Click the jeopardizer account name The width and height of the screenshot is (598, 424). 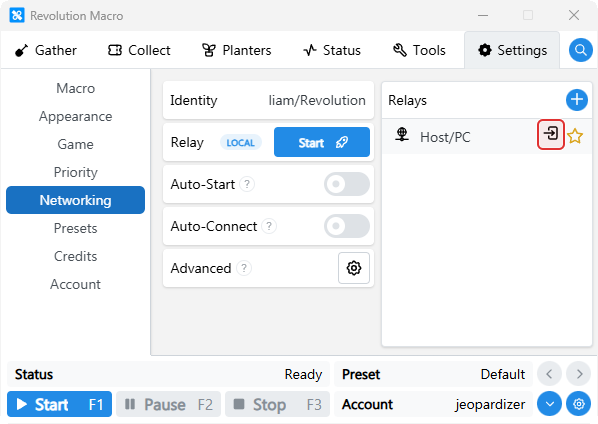pos(490,404)
